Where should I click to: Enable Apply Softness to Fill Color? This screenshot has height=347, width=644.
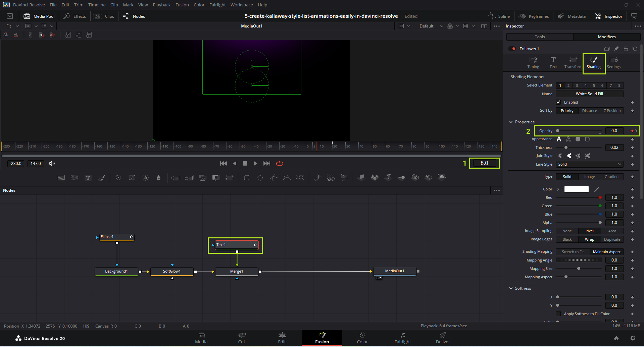[x=558, y=314]
